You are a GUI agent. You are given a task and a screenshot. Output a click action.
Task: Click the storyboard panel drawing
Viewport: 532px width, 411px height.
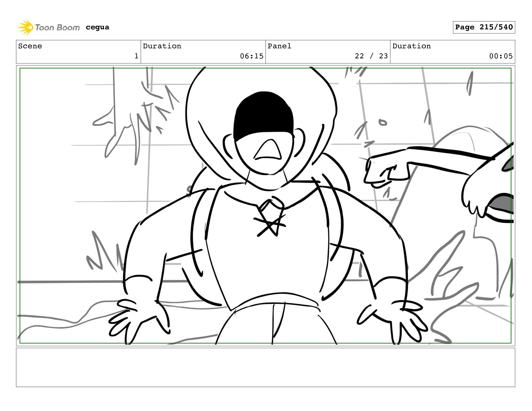265,206
